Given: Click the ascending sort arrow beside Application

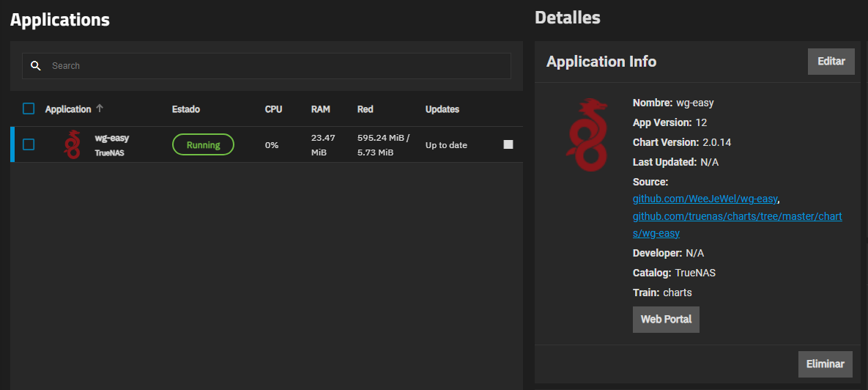Looking at the screenshot, I should 100,108.
